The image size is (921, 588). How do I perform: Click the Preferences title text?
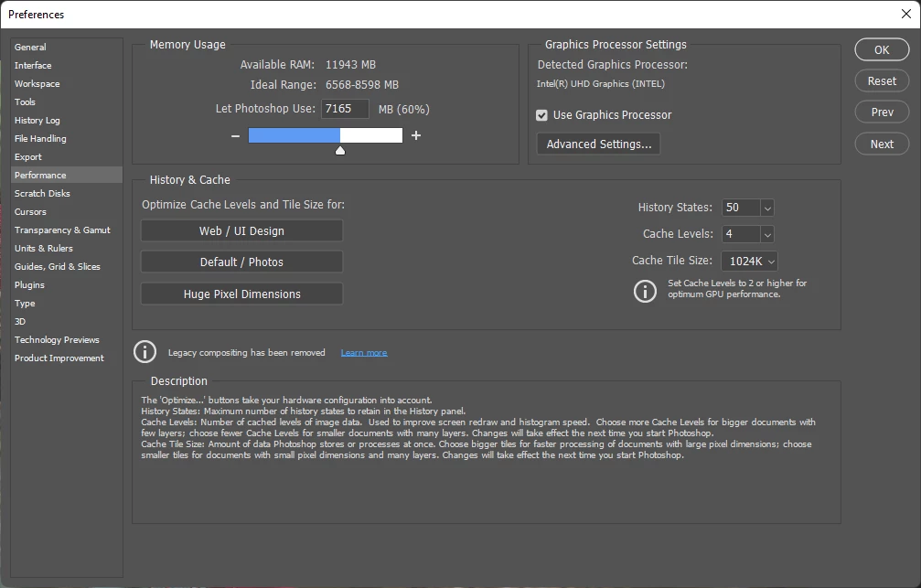(x=36, y=15)
